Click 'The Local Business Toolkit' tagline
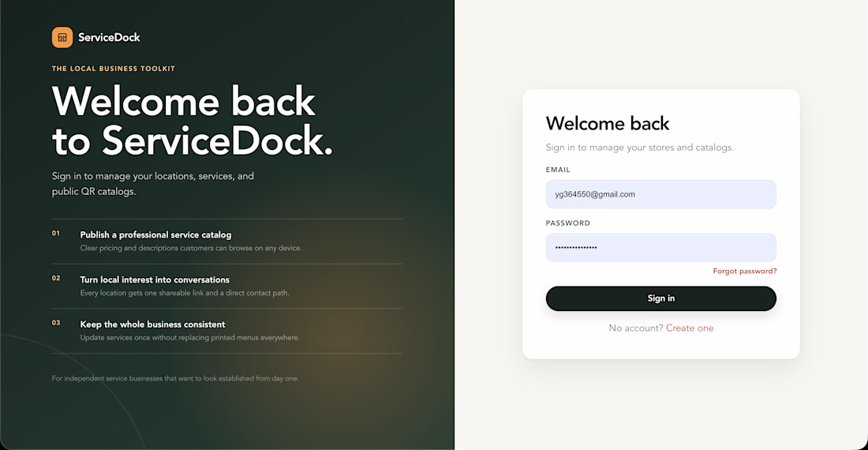Image resolution: width=868 pixels, height=450 pixels. click(114, 69)
